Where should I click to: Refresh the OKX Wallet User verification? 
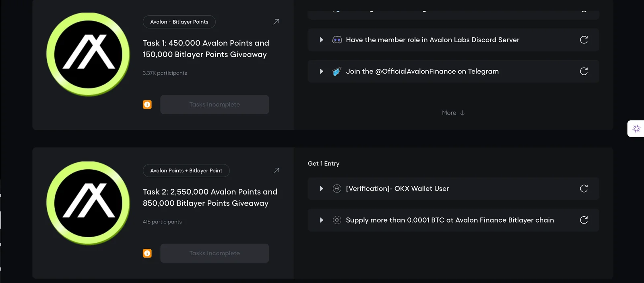(584, 189)
